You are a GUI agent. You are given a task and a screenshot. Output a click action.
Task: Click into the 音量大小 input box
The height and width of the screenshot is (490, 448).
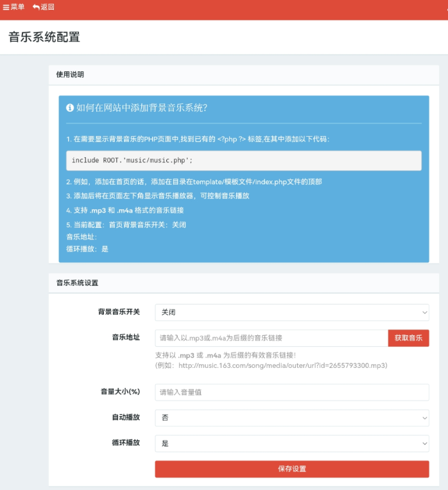291,392
